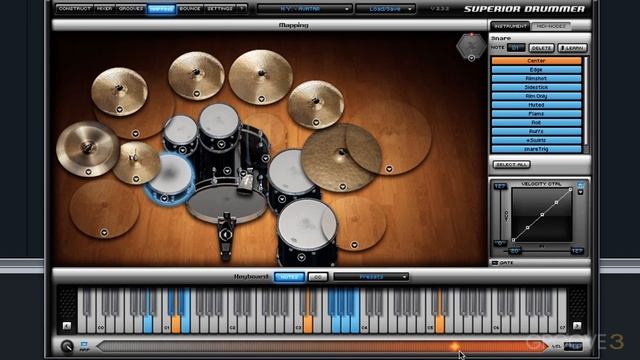
Task: Click the leftmost crash cymbal
Action: point(119,91)
